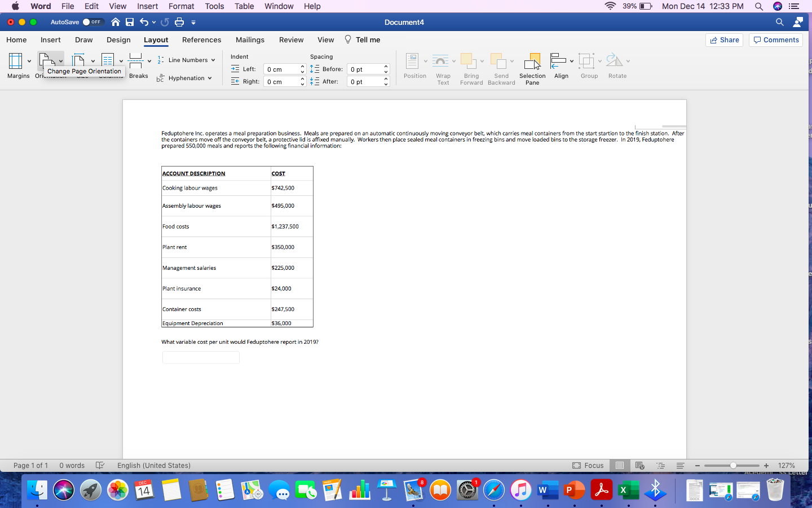Open the Line Numbers dropdown

pyautogui.click(x=187, y=59)
